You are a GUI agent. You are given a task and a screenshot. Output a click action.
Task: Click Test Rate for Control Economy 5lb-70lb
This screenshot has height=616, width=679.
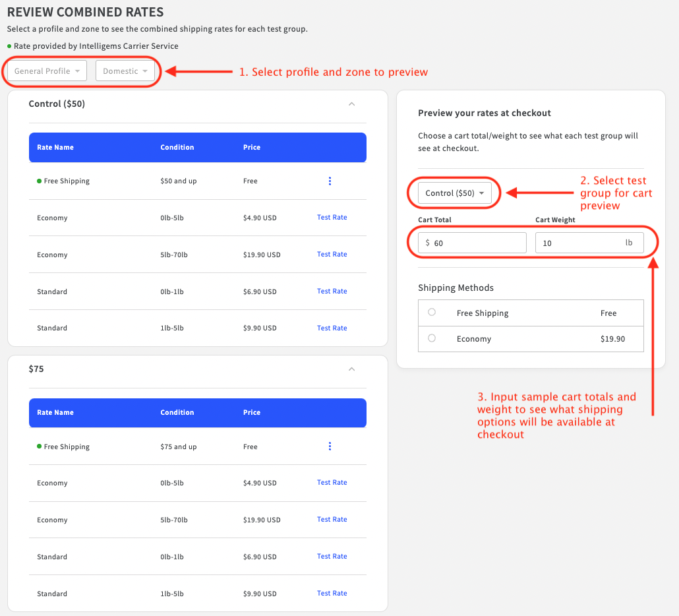pyautogui.click(x=332, y=255)
